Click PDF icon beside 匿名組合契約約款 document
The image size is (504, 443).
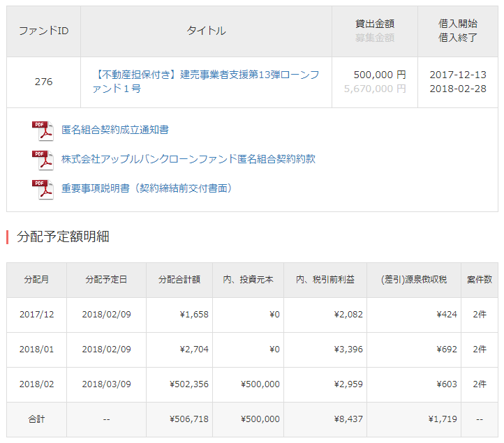click(x=42, y=160)
